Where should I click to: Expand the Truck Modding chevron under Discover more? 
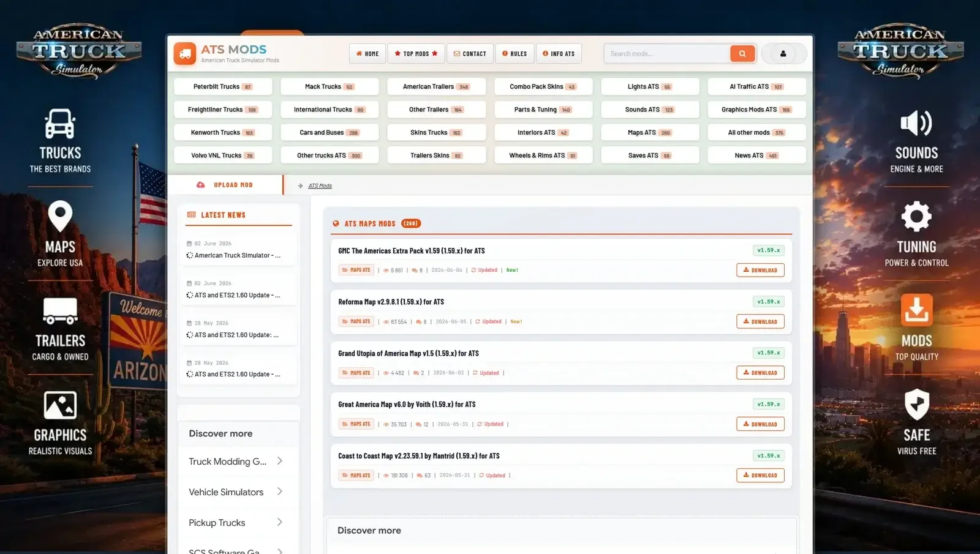(x=280, y=461)
